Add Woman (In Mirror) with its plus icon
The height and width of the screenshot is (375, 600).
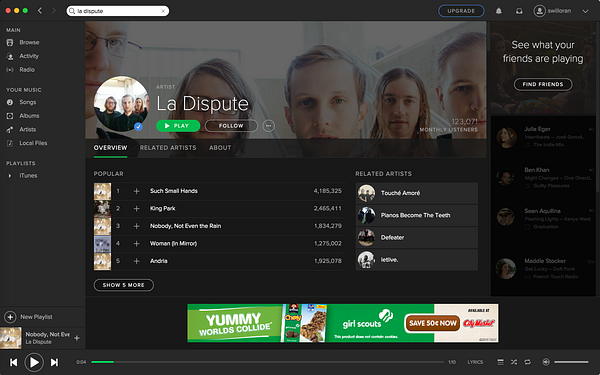tap(137, 243)
